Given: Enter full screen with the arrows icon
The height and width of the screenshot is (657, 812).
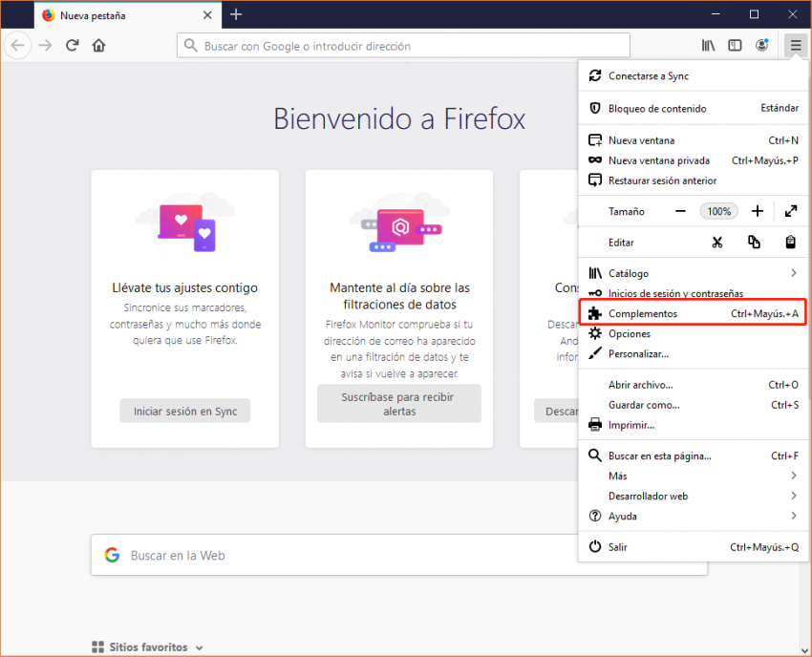Looking at the screenshot, I should 791,211.
